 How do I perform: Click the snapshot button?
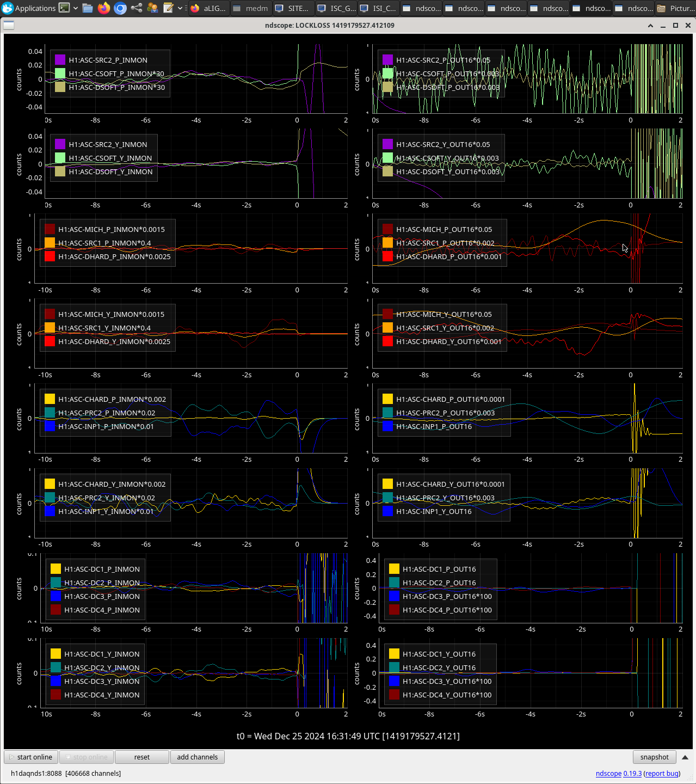click(x=655, y=757)
